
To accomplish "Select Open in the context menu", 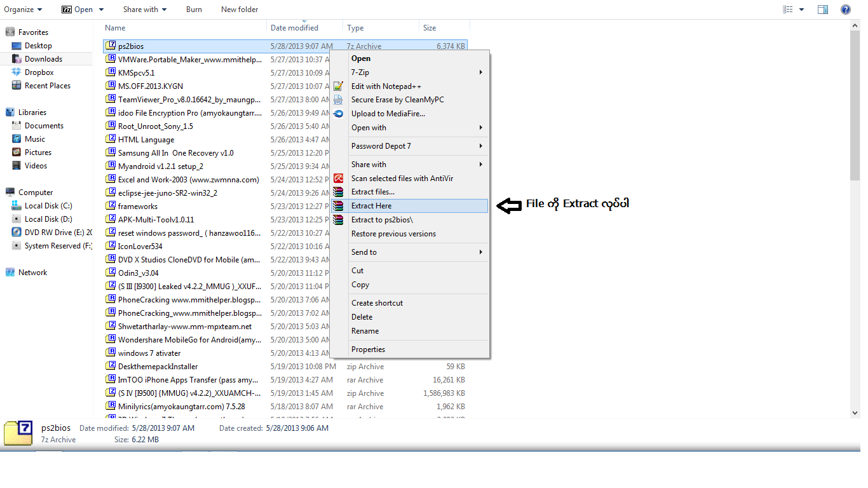I will [410, 58].
